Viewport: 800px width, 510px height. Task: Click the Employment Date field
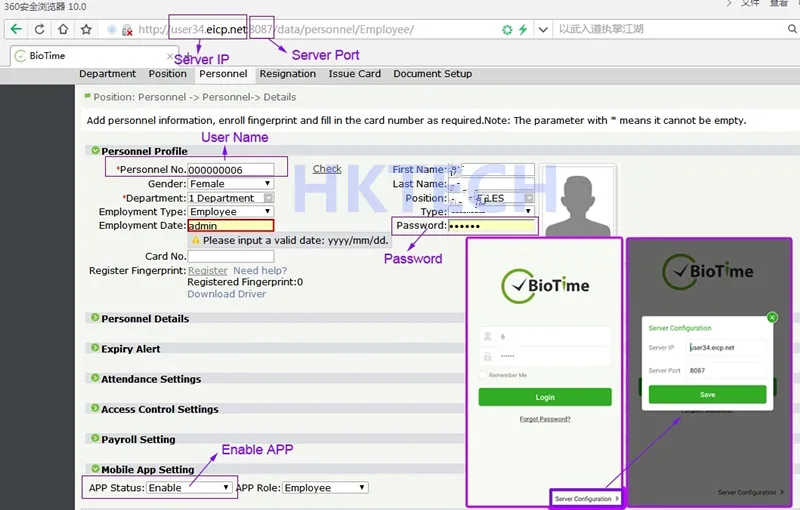[x=231, y=225]
